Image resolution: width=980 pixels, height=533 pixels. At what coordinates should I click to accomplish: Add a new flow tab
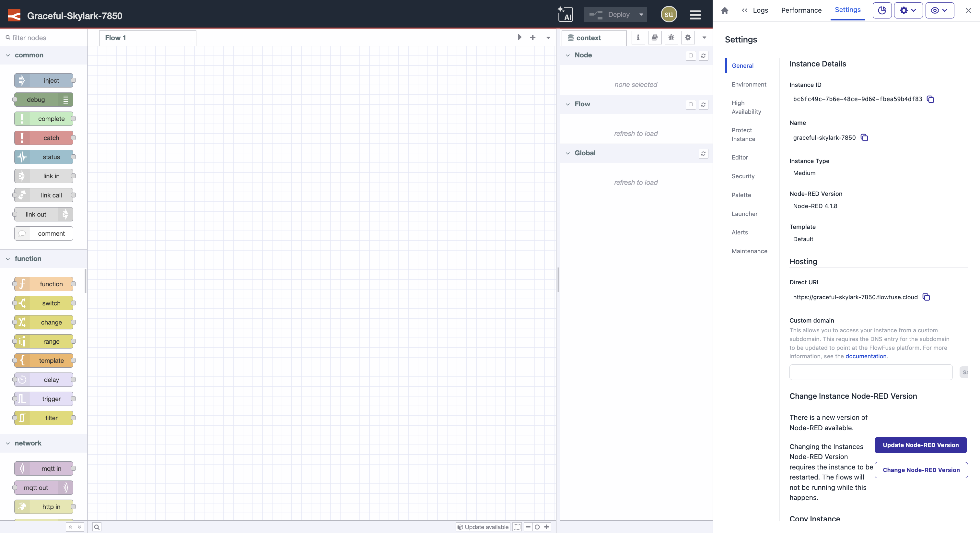click(x=532, y=37)
